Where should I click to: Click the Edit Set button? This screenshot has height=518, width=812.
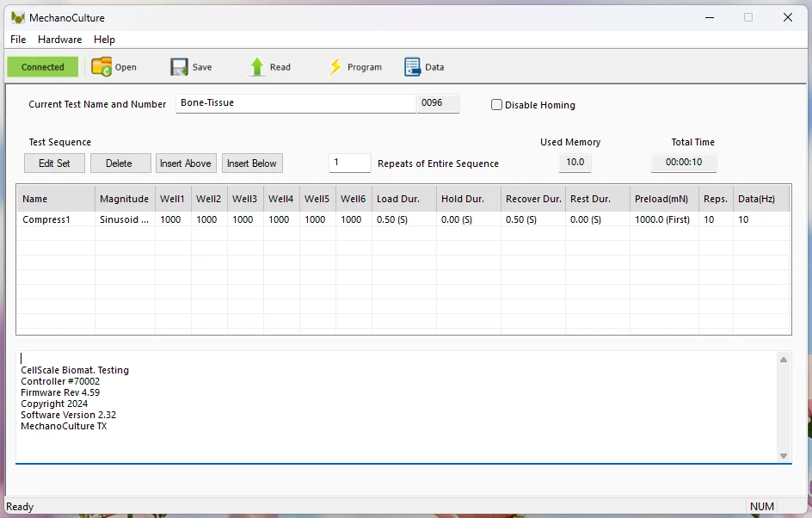coord(54,163)
